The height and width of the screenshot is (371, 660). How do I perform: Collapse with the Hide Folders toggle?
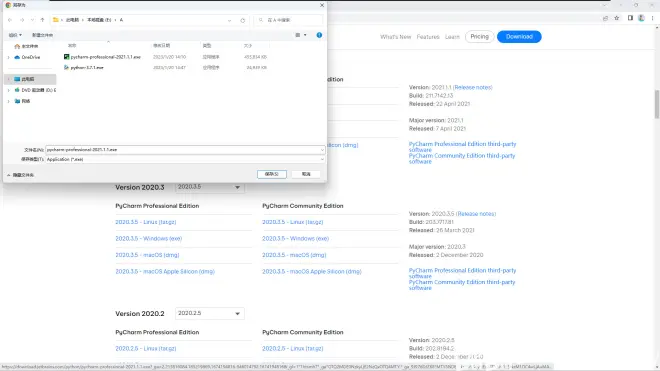click(x=21, y=175)
